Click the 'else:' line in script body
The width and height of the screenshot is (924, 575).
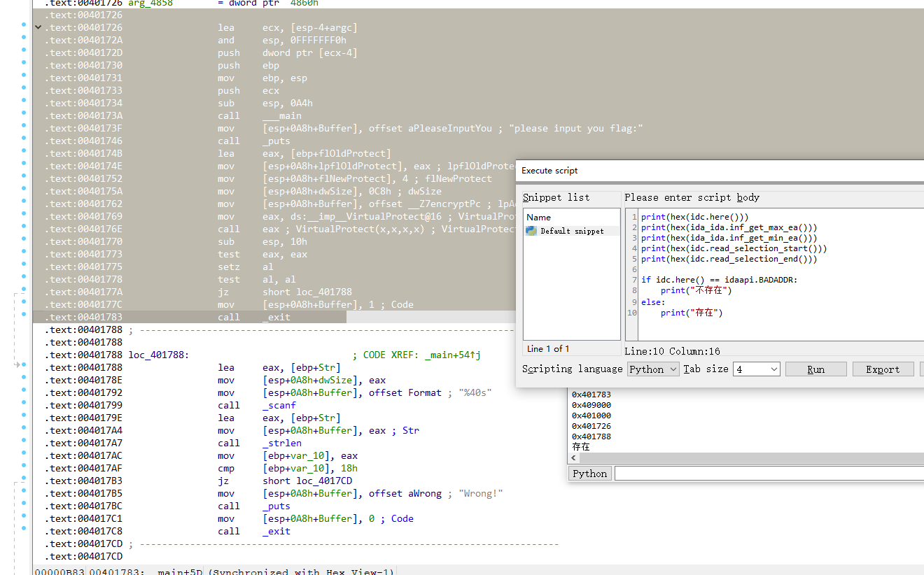653,302
